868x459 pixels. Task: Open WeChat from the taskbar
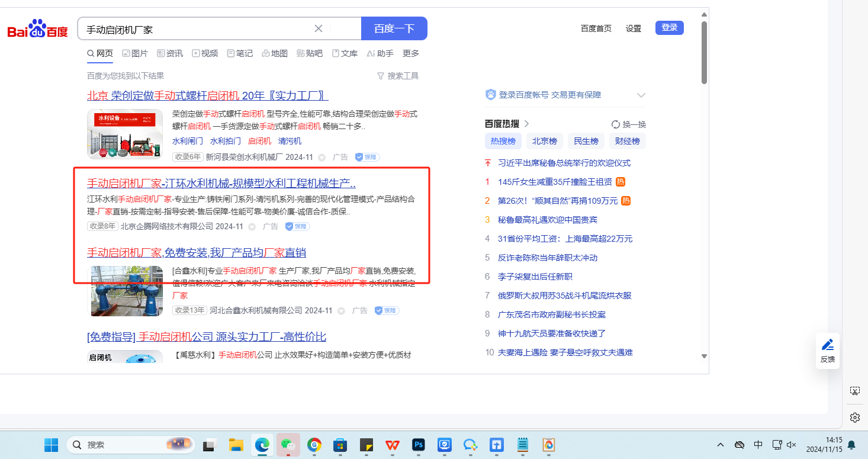288,445
